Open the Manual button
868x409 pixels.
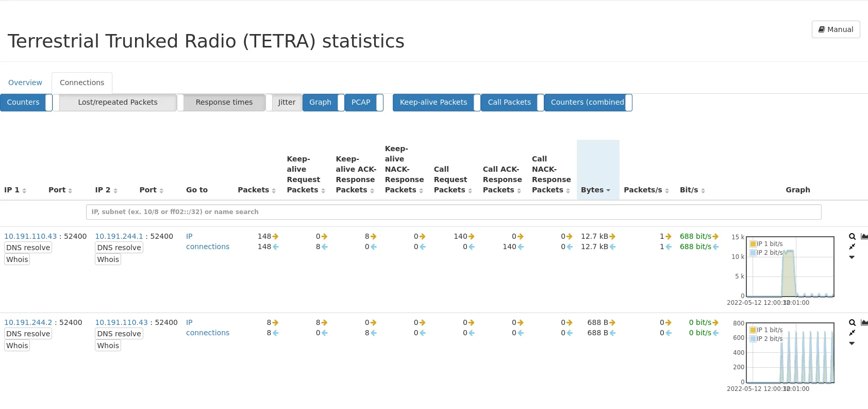[836, 29]
